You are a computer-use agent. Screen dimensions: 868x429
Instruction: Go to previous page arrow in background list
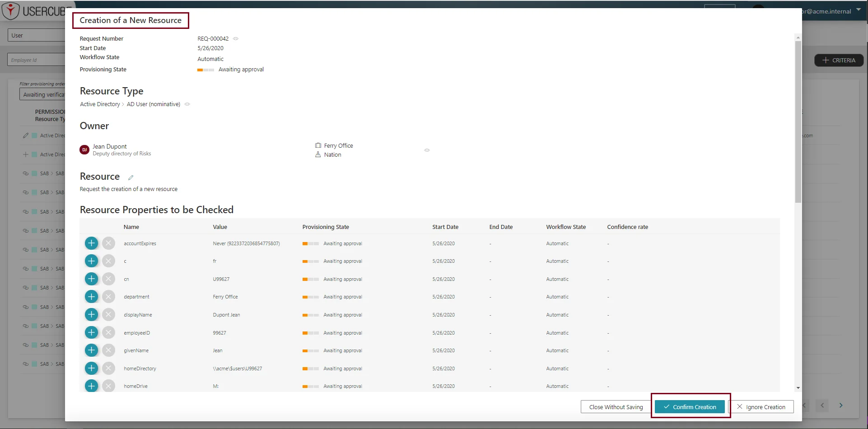coord(822,406)
